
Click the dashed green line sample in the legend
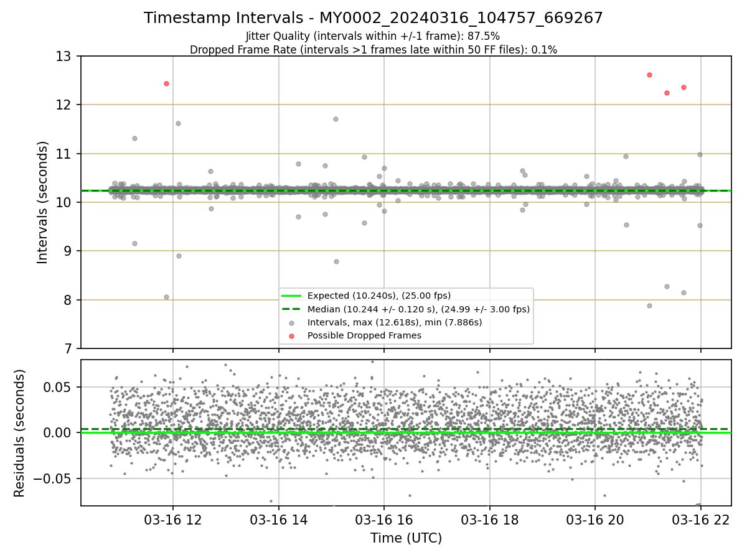pos(291,309)
